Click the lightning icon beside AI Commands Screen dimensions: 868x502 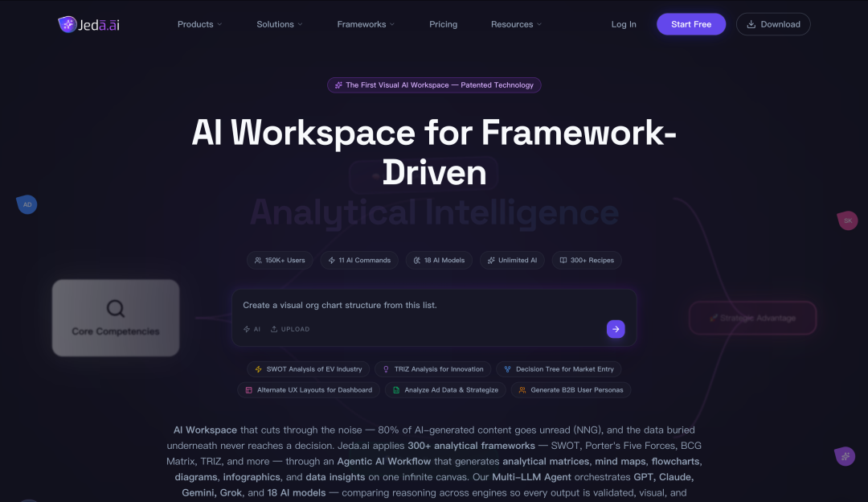click(332, 261)
